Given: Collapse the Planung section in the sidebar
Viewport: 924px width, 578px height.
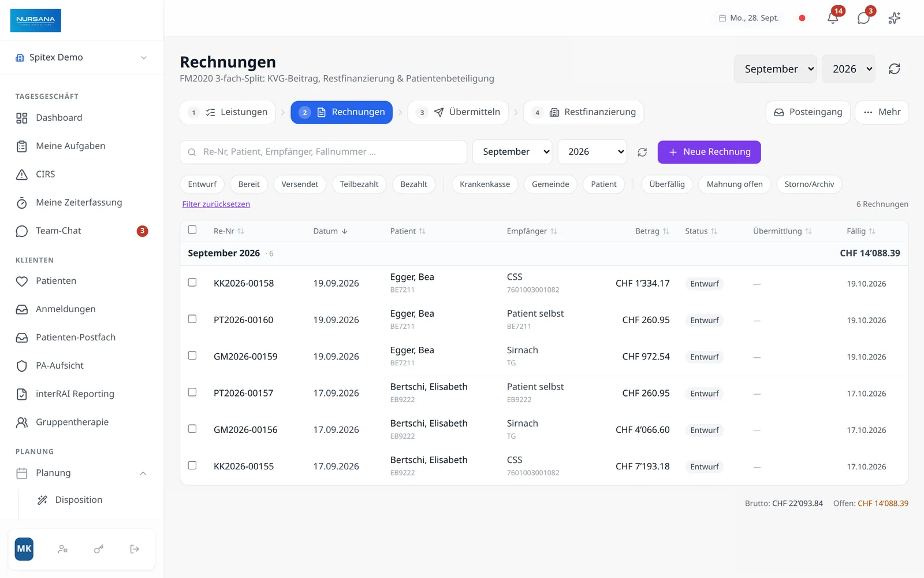Looking at the screenshot, I should 82,473.
